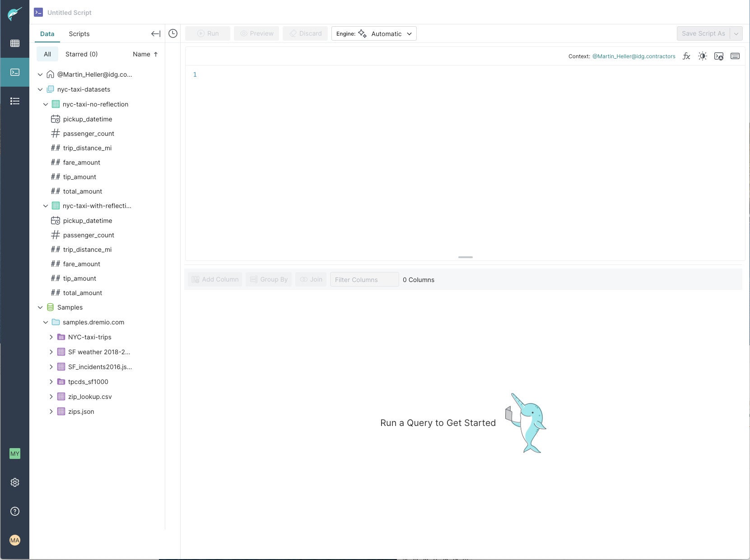Collapse Samples source chevron
The width and height of the screenshot is (750, 560).
point(40,307)
